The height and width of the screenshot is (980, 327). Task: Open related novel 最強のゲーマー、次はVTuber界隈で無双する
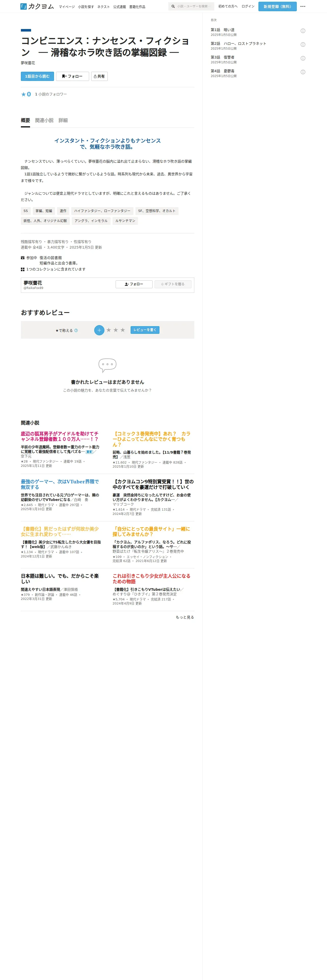[60, 484]
